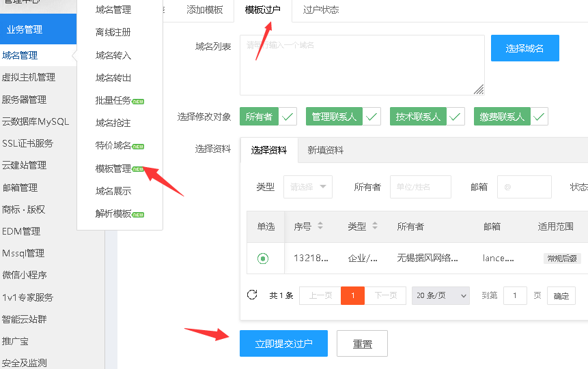Viewport: 588px width, 369px height.
Task: Open the 20条/页 page size dropdown
Action: coord(440,295)
